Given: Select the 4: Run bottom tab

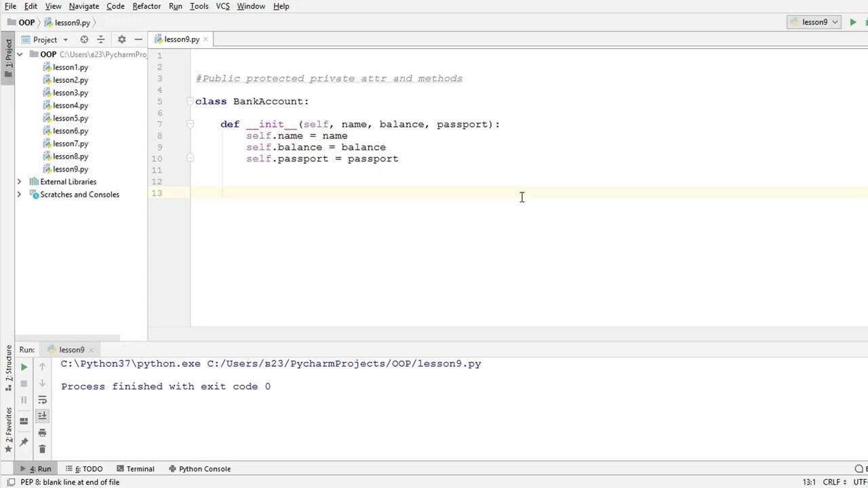Looking at the screenshot, I should click(35, 468).
